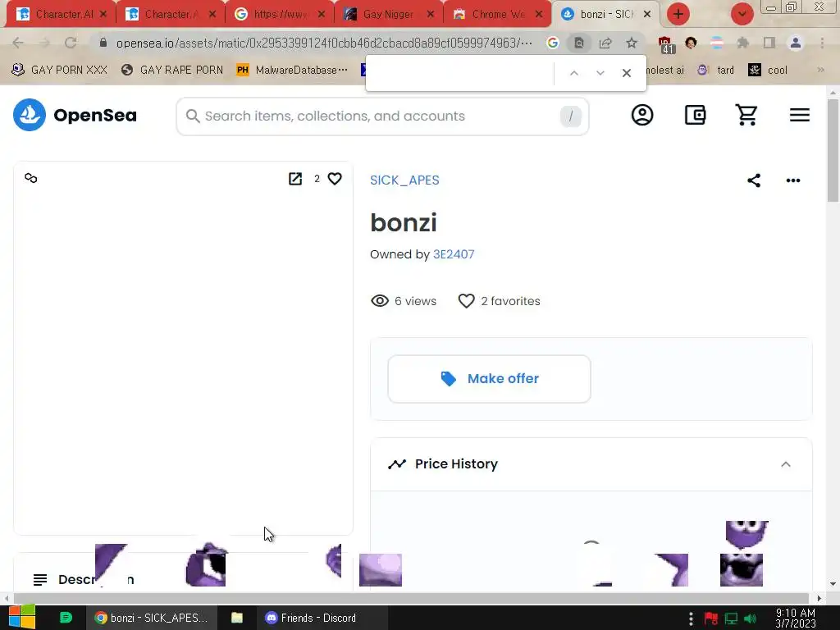This screenshot has width=840, height=630.
Task: Close the find-in-page bar
Action: pyautogui.click(x=626, y=73)
